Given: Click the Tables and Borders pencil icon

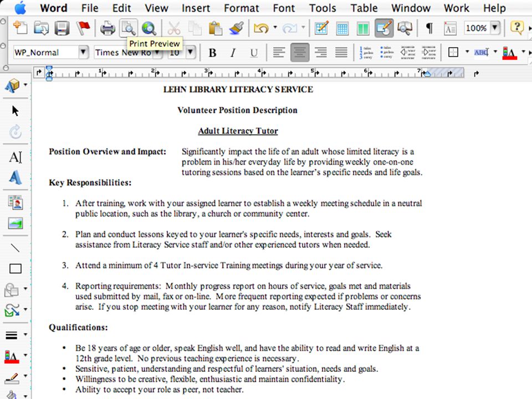Looking at the screenshot, I should (321, 28).
